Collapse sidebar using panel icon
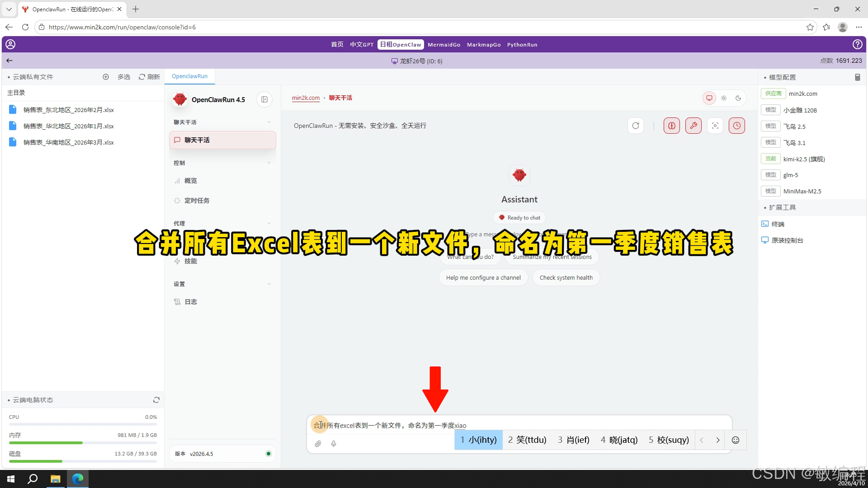868x488 pixels. (x=264, y=99)
